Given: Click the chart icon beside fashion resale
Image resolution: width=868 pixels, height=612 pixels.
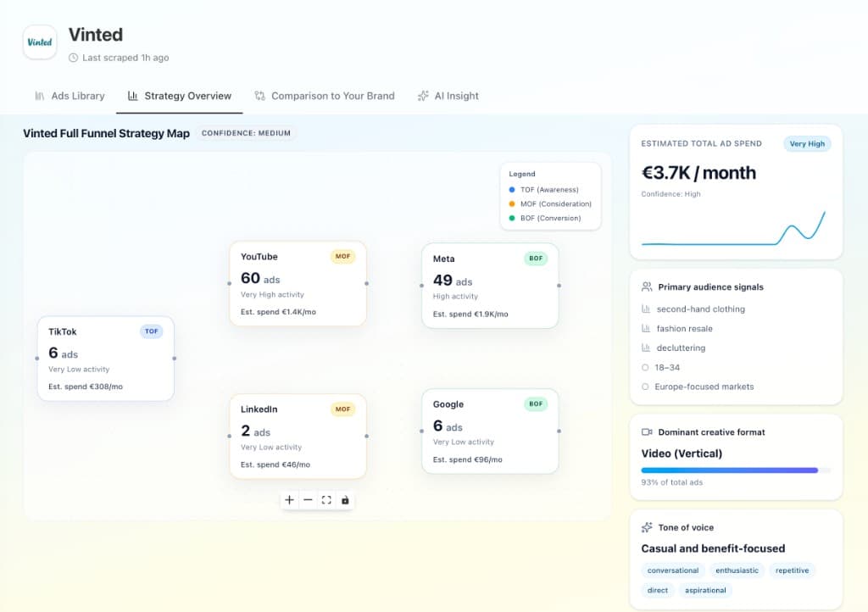Looking at the screenshot, I should 645,328.
